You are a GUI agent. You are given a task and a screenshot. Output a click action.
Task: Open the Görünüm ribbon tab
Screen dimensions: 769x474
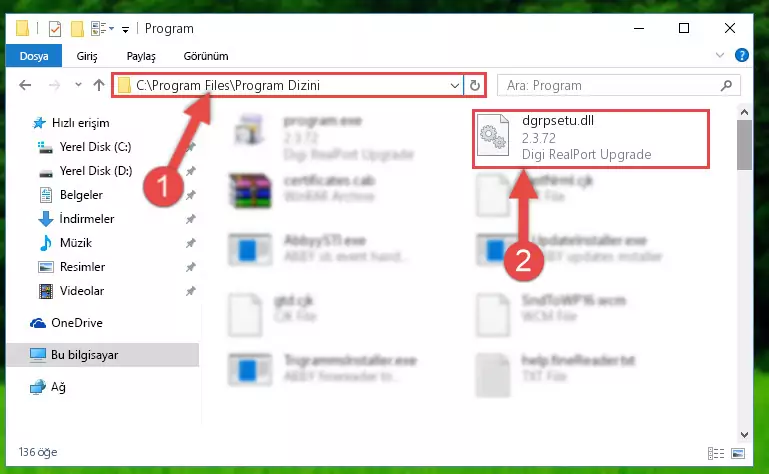(x=206, y=56)
